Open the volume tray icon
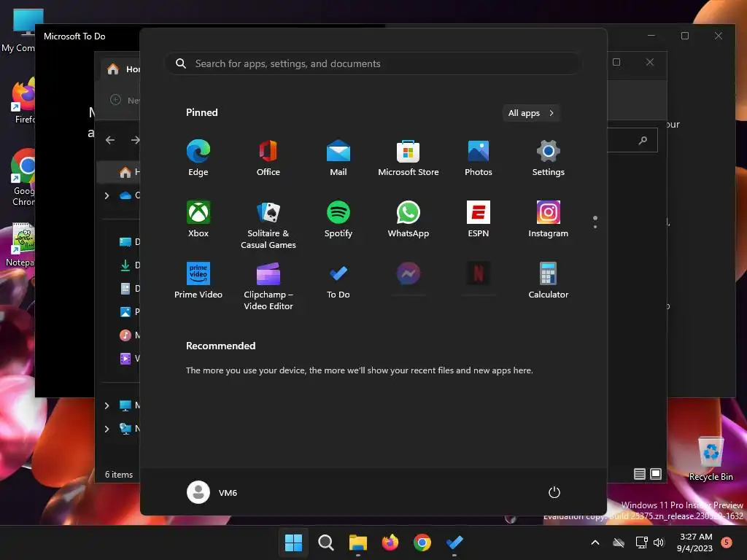The height and width of the screenshot is (560, 747). (x=659, y=542)
